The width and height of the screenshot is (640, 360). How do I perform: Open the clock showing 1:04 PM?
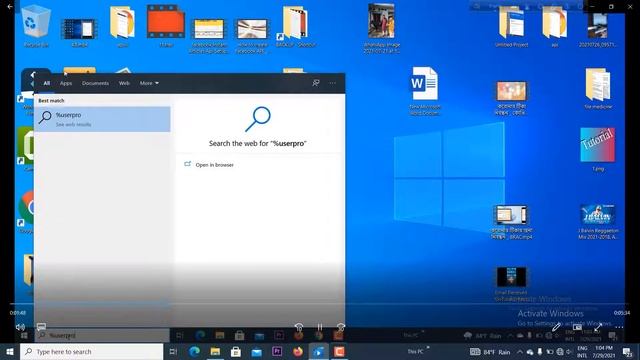click(604, 352)
